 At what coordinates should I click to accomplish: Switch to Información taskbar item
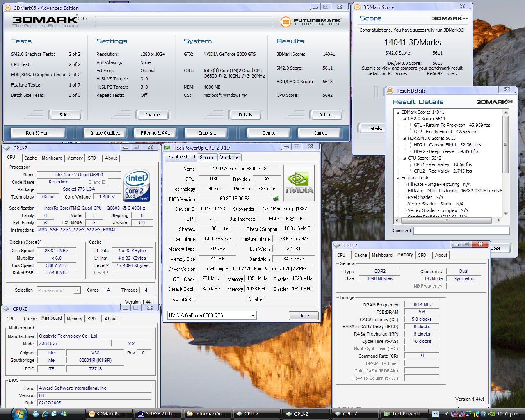coord(207,414)
